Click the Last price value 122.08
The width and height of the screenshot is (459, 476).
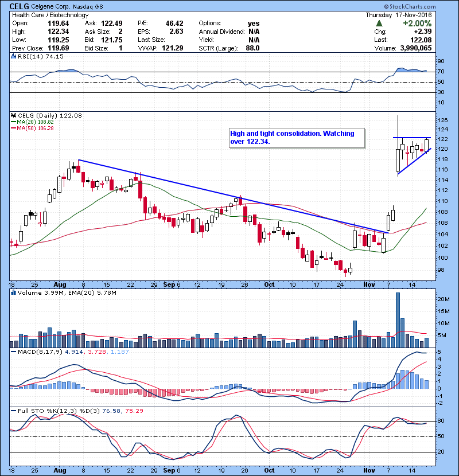click(421, 40)
